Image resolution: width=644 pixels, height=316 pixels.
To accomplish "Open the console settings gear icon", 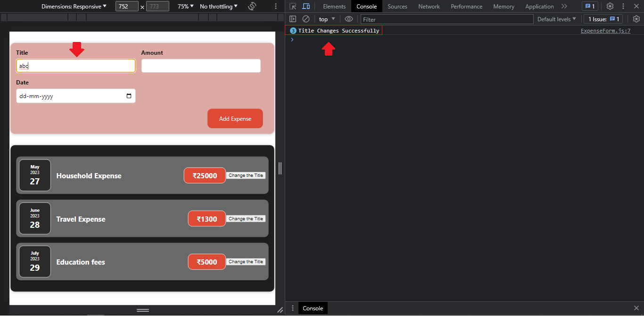I will pyautogui.click(x=636, y=19).
